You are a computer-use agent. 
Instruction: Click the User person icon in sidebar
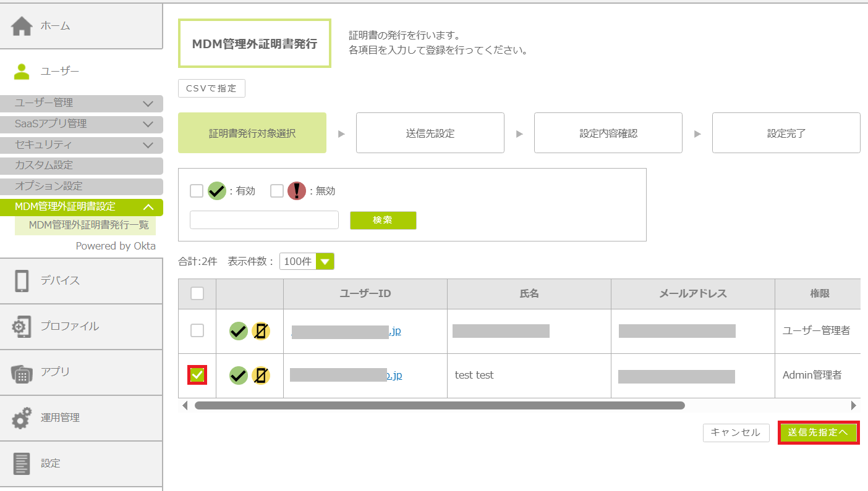22,72
